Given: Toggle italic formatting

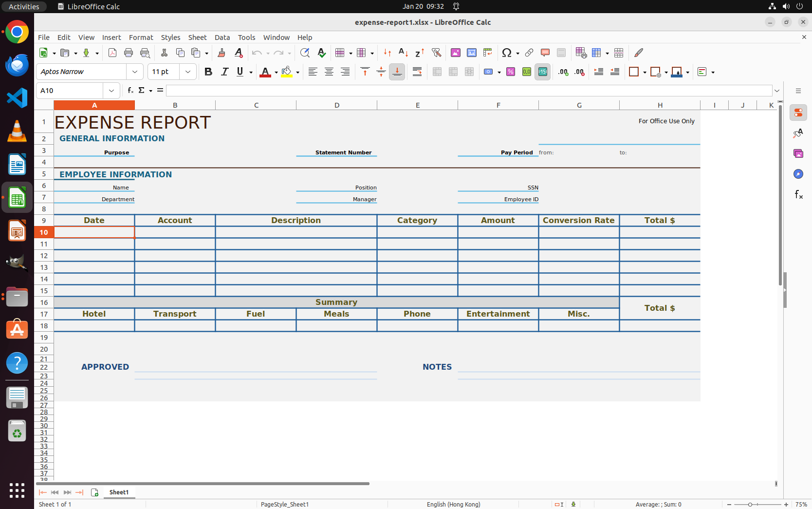Looking at the screenshot, I should [x=224, y=72].
